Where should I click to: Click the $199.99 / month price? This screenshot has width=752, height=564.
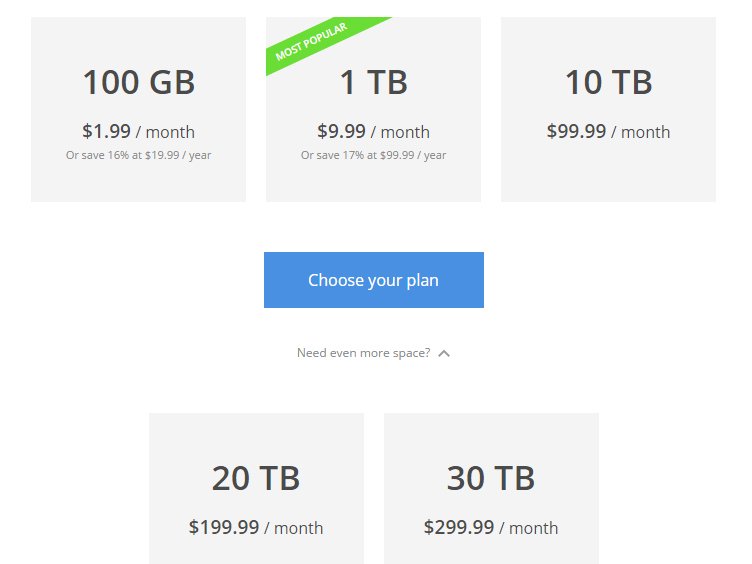pos(255,527)
